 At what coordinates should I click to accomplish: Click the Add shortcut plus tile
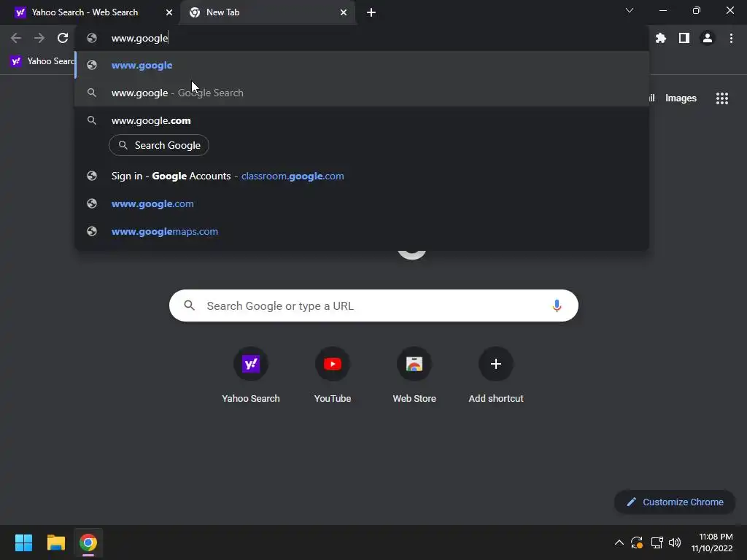coord(496,376)
